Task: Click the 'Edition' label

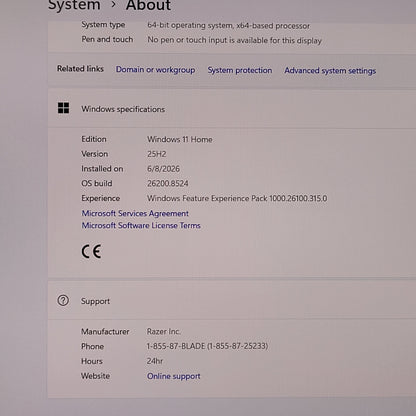Action: [x=94, y=139]
